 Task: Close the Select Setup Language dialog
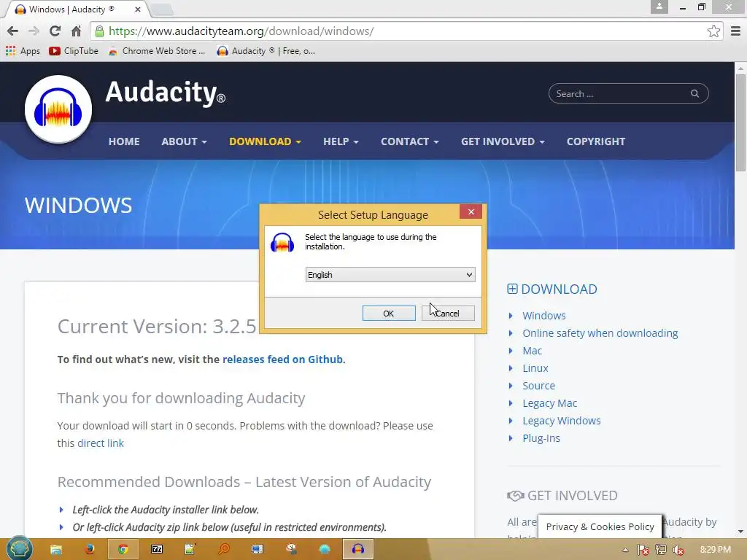pyautogui.click(x=471, y=212)
